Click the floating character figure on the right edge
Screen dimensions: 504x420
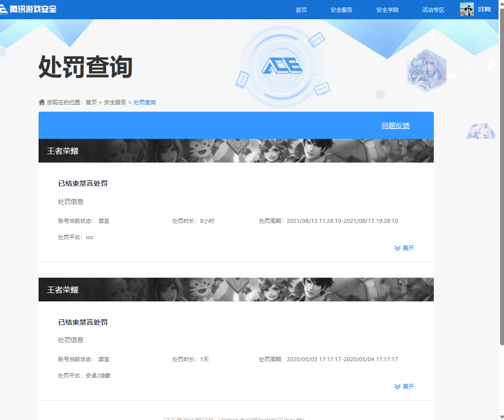481,131
